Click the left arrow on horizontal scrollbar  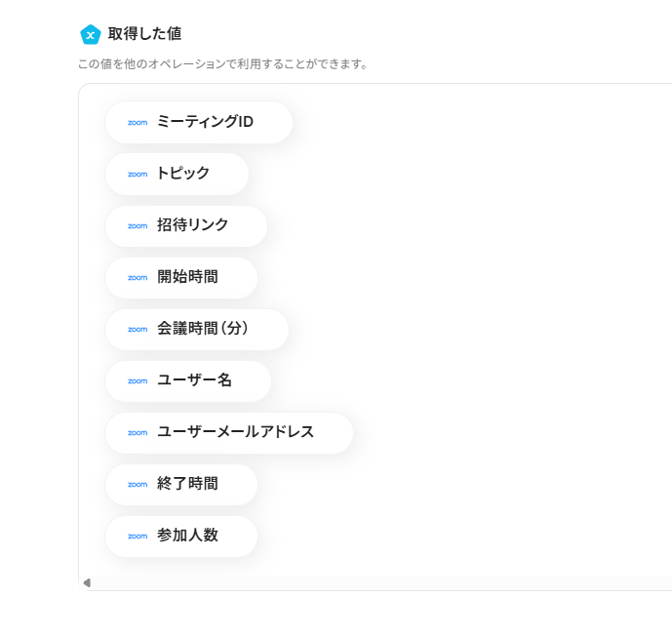click(87, 583)
